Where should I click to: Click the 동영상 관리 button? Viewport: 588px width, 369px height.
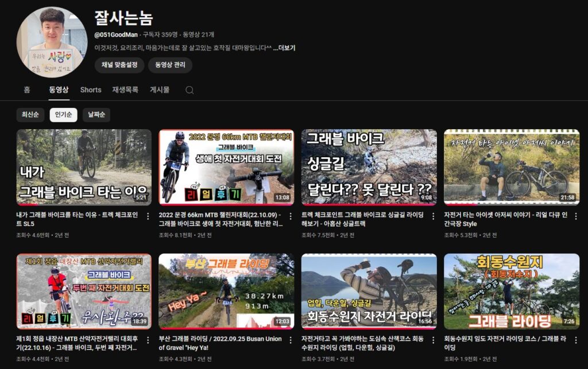coord(170,65)
